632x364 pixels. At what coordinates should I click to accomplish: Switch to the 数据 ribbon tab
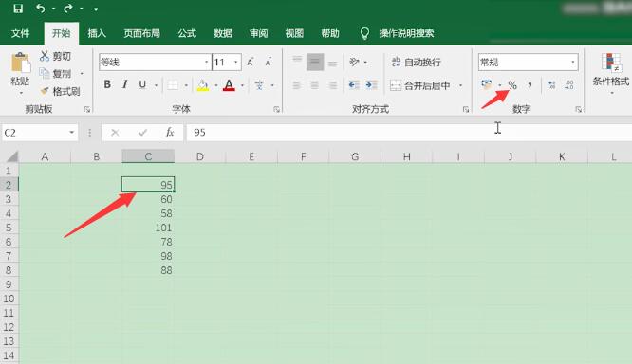(223, 33)
